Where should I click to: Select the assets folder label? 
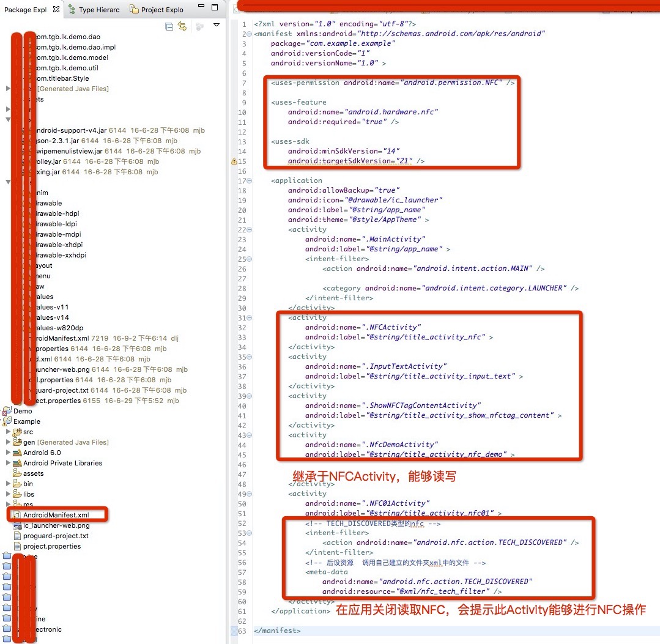33,473
